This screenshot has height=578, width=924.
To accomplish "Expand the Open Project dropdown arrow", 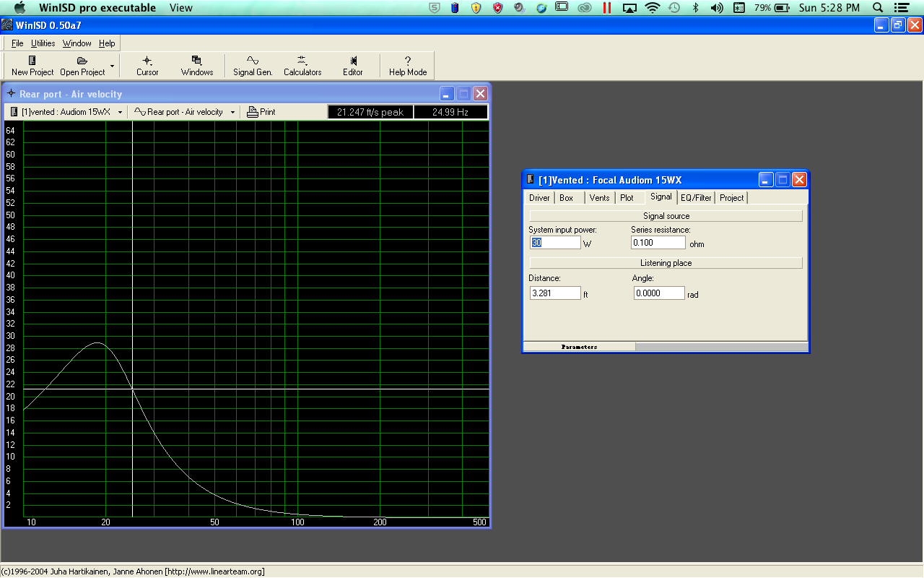I will coord(112,66).
